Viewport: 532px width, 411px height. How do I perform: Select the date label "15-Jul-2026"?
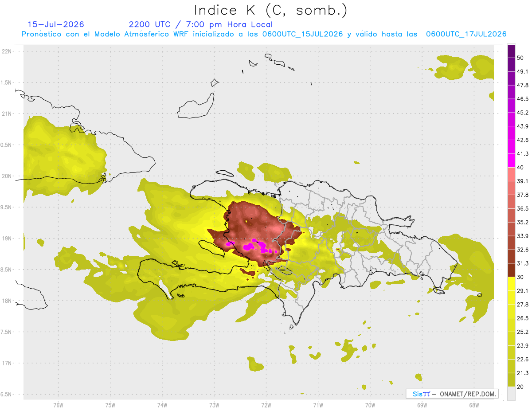[56, 24]
